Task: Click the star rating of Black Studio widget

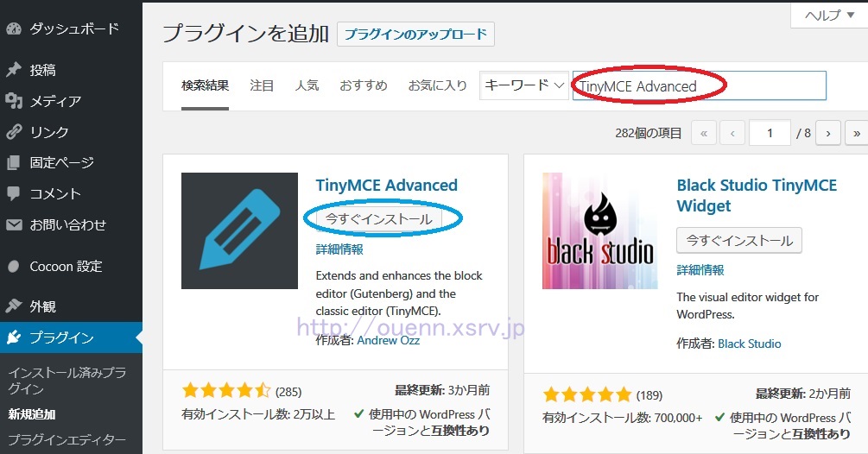Action: click(587, 394)
